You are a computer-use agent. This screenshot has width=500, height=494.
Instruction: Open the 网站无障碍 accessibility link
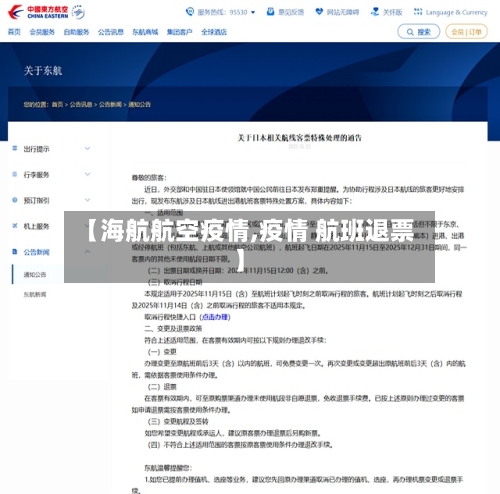(x=343, y=12)
